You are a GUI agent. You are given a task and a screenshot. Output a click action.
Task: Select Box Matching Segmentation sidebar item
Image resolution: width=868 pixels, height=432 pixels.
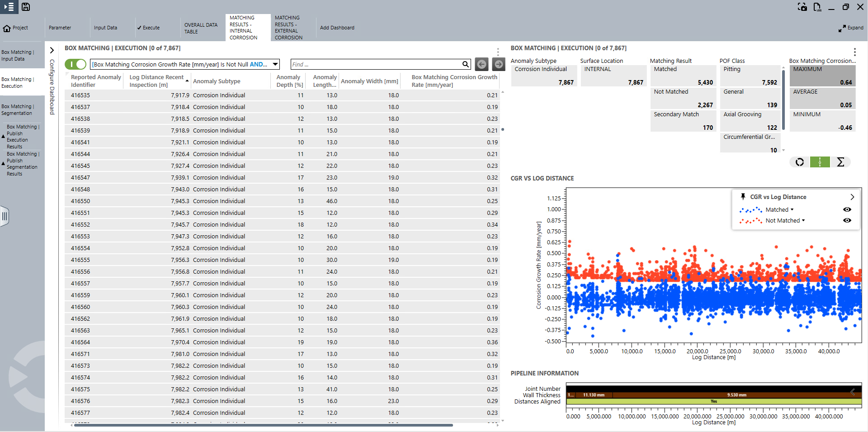tap(22, 109)
